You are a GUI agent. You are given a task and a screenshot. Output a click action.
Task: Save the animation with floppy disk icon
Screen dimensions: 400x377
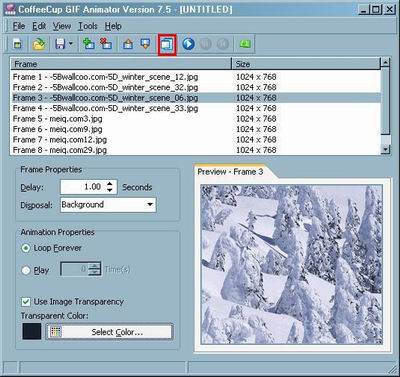point(60,44)
